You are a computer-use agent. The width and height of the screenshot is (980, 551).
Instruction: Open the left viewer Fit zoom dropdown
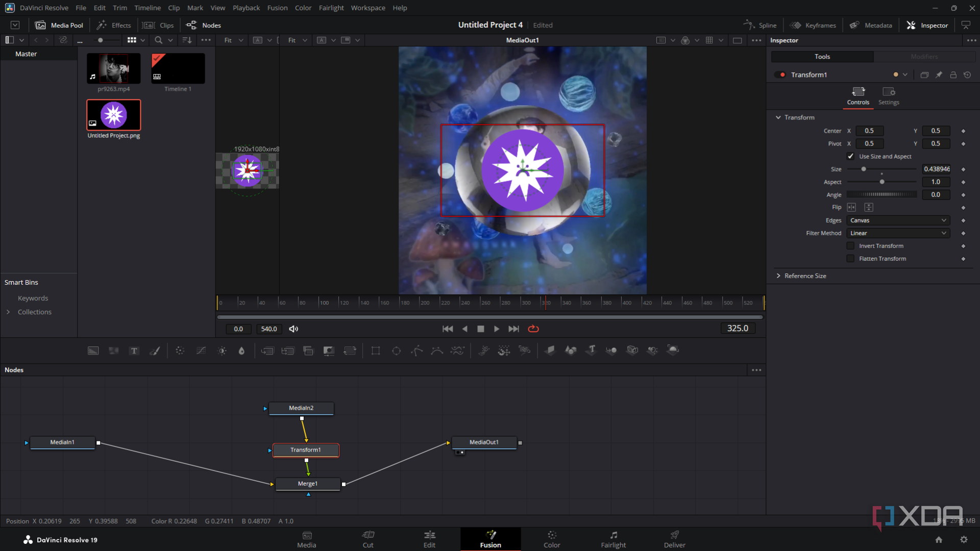click(x=234, y=40)
